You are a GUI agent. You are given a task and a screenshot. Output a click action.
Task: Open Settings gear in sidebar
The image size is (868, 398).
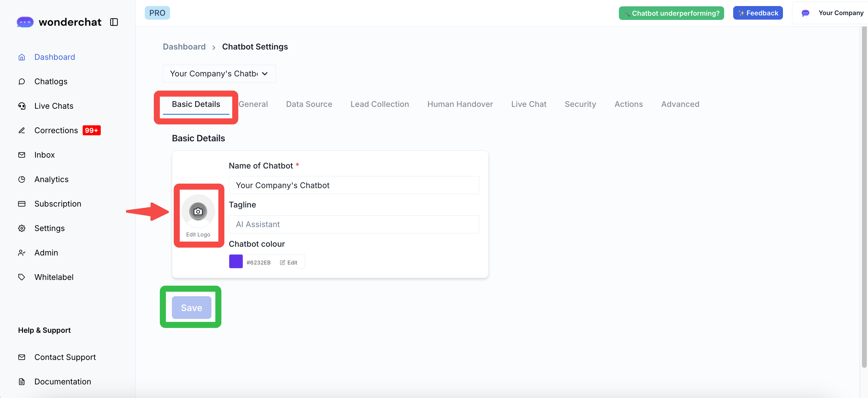click(x=22, y=228)
